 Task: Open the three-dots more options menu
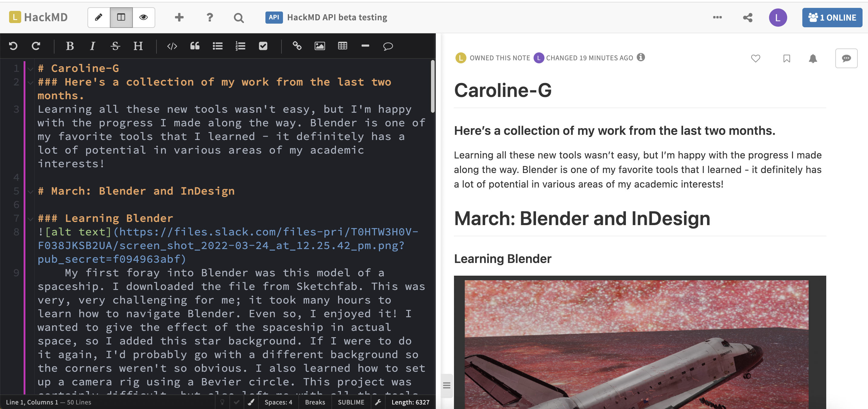[717, 18]
